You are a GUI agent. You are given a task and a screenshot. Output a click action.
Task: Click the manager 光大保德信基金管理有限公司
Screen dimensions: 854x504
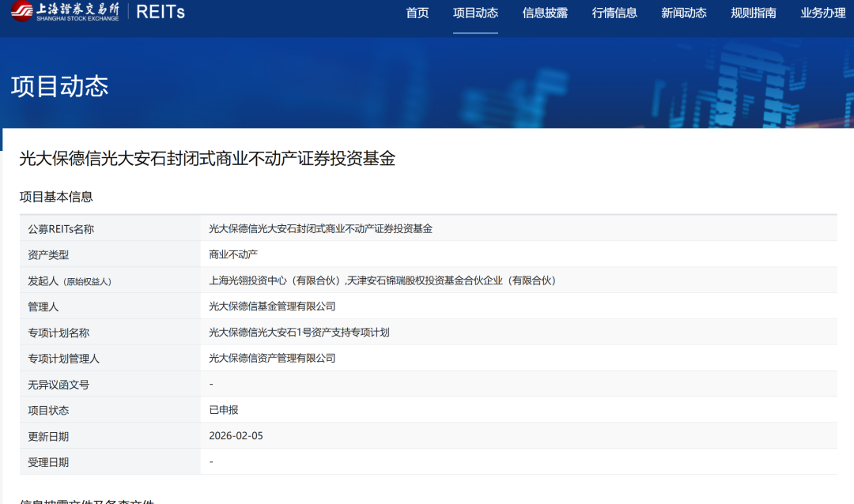272,307
